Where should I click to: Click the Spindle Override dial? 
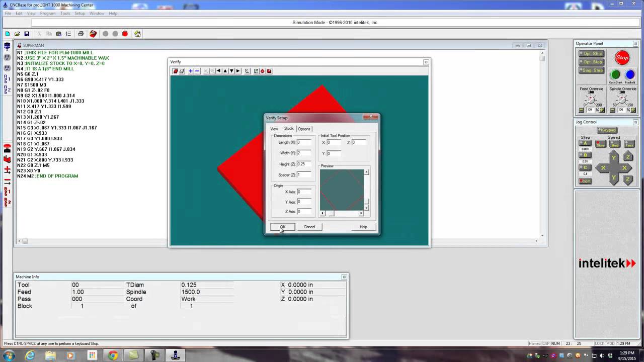click(622, 100)
